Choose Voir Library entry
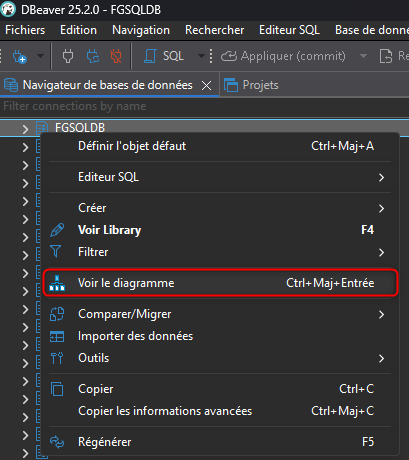The image size is (409, 460). coord(220,230)
